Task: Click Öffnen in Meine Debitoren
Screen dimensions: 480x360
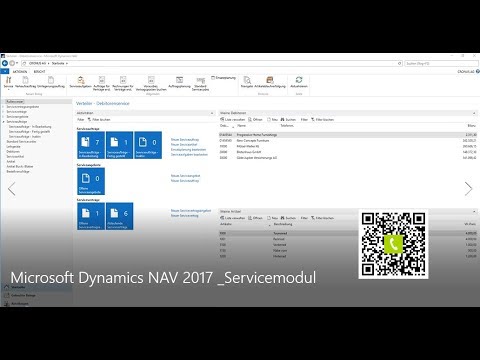Action: coord(255,119)
